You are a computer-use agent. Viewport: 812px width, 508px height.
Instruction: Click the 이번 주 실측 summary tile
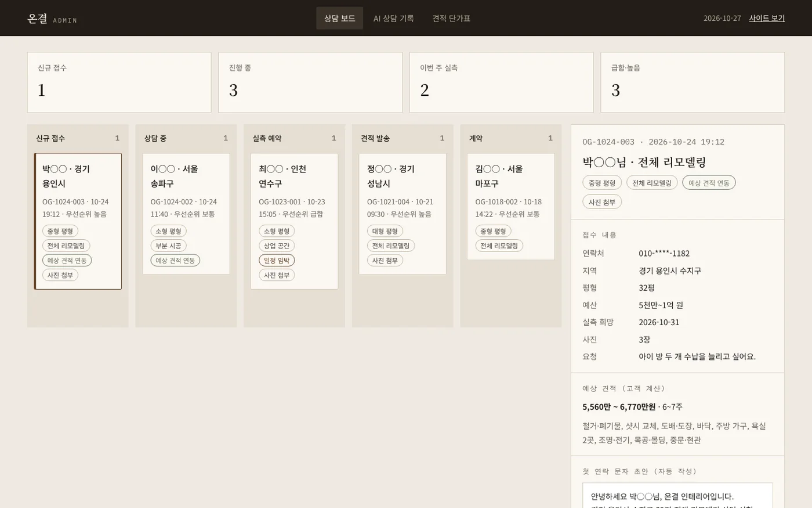pyautogui.click(x=501, y=82)
